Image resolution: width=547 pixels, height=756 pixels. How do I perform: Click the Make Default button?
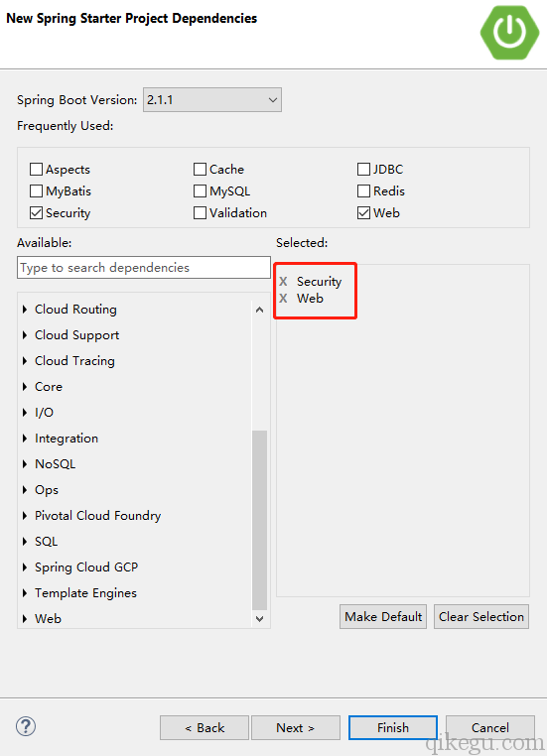383,617
